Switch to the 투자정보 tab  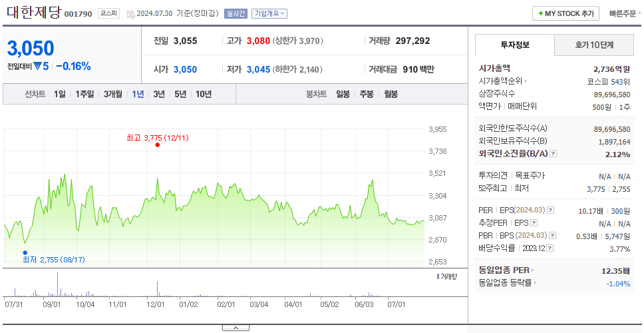tap(515, 45)
